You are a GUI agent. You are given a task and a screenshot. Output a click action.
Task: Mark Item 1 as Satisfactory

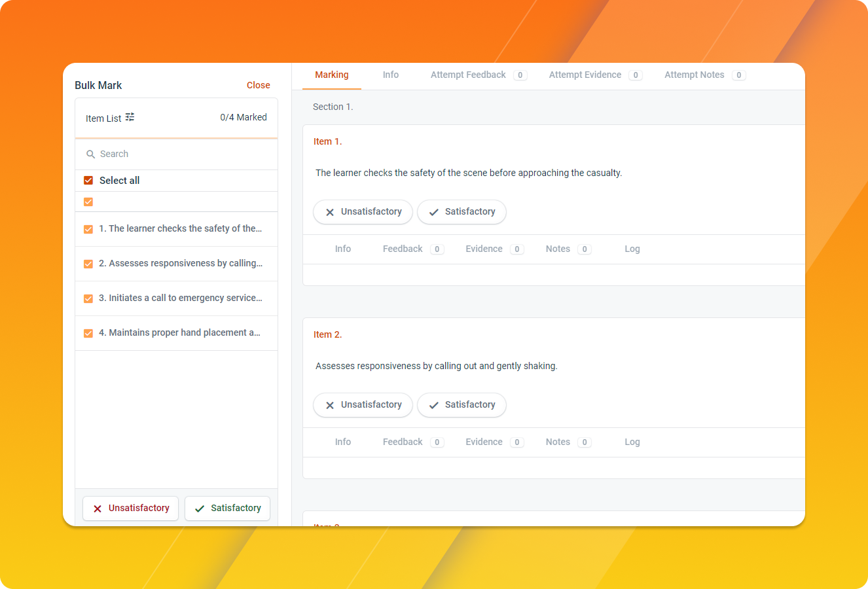pyautogui.click(x=461, y=212)
